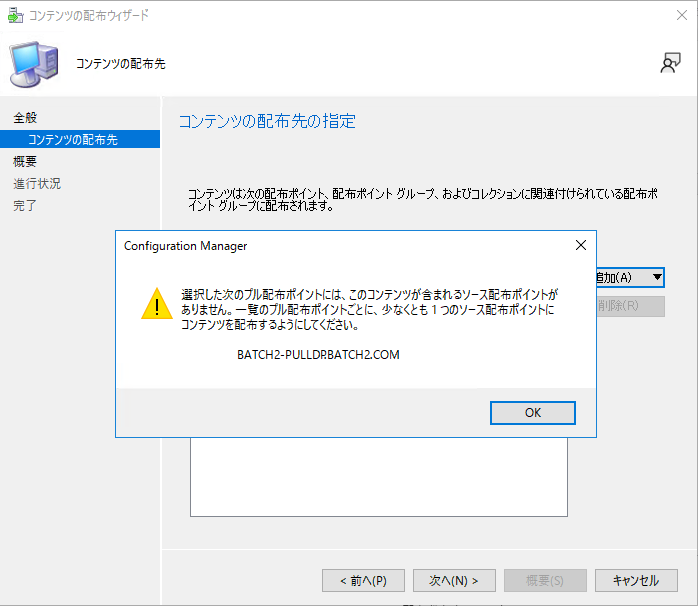This screenshot has width=698, height=606.
Task: Click the yellow warning icon in the dialog
Action: pos(155,302)
